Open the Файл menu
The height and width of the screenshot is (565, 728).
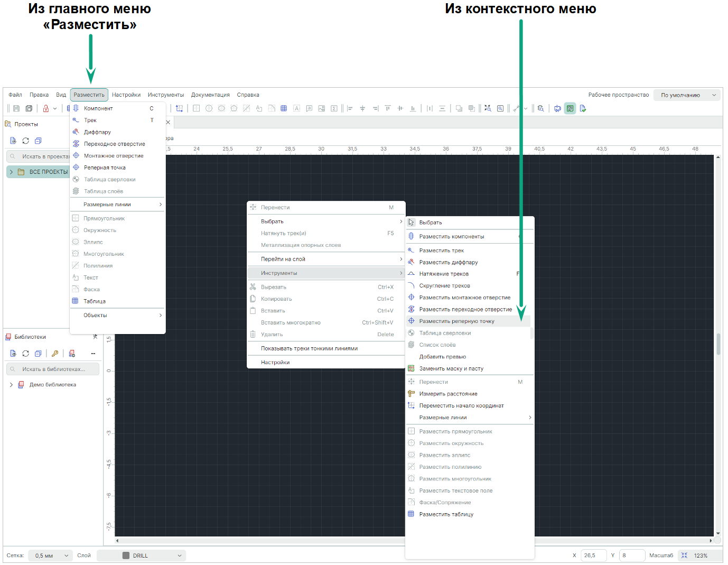pos(15,95)
